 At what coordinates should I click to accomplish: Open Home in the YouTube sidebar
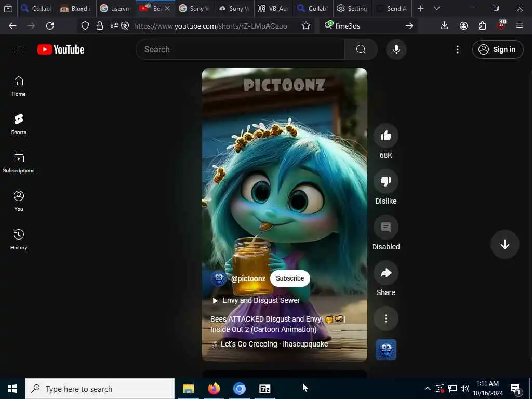click(x=19, y=86)
